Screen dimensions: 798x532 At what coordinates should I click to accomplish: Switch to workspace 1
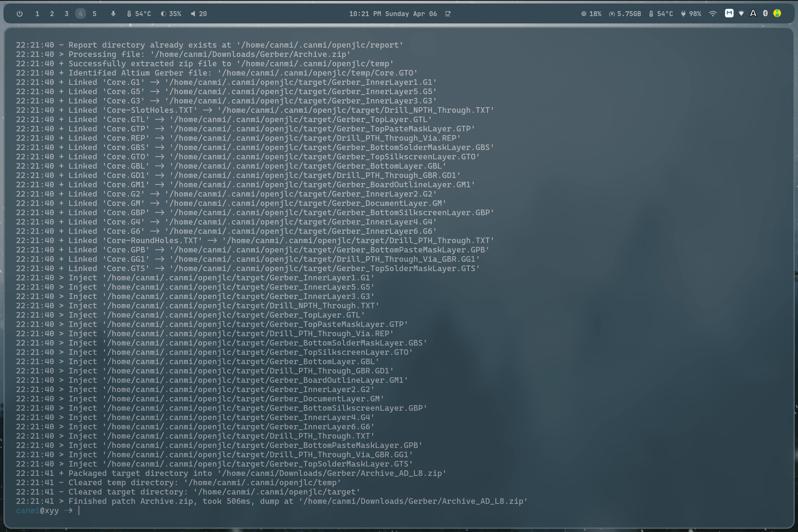click(37, 14)
